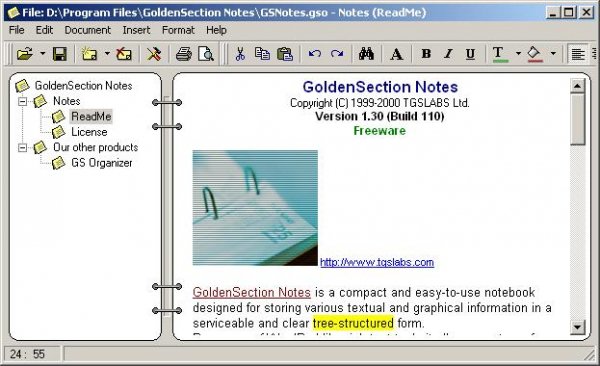Print the document using the printer icon
This screenshot has height=366, width=600.
pyautogui.click(x=184, y=54)
